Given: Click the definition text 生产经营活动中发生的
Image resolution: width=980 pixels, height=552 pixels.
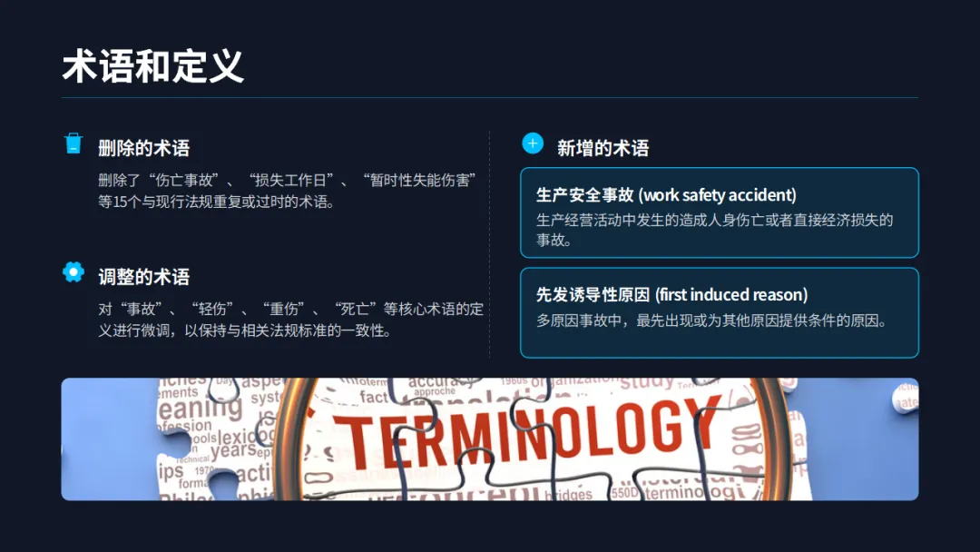Looking at the screenshot, I should click(x=714, y=230).
